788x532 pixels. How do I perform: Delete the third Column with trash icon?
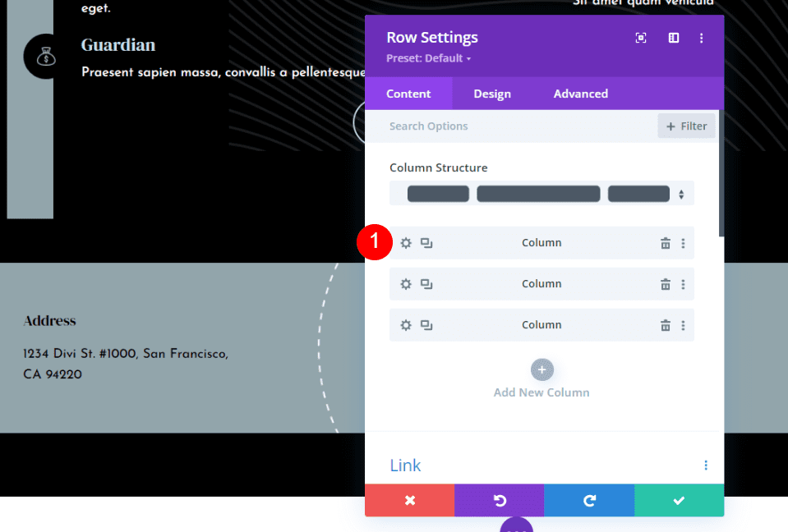click(x=665, y=325)
